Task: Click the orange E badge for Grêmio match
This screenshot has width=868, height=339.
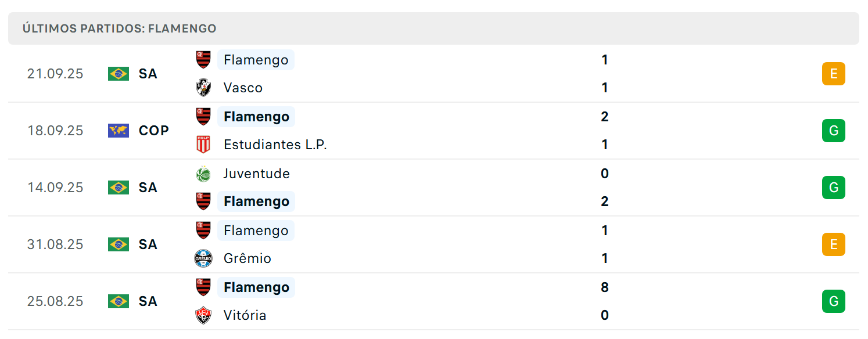Action: pyautogui.click(x=834, y=244)
